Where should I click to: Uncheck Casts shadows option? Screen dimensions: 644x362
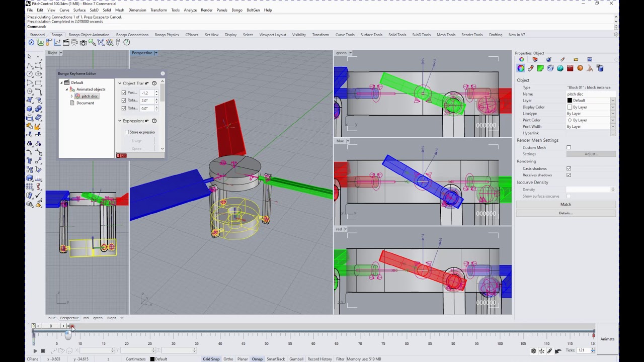click(x=569, y=168)
